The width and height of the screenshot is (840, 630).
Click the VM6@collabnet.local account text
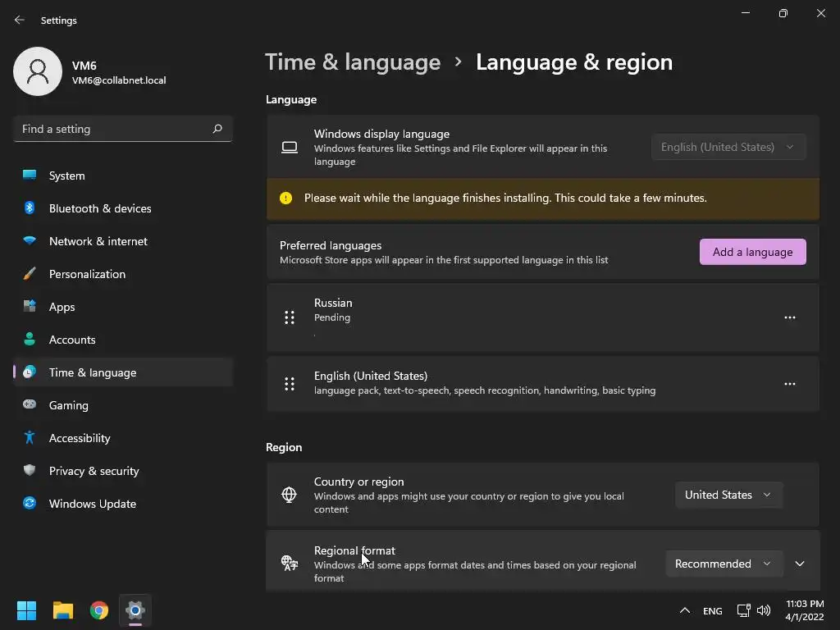(119, 80)
